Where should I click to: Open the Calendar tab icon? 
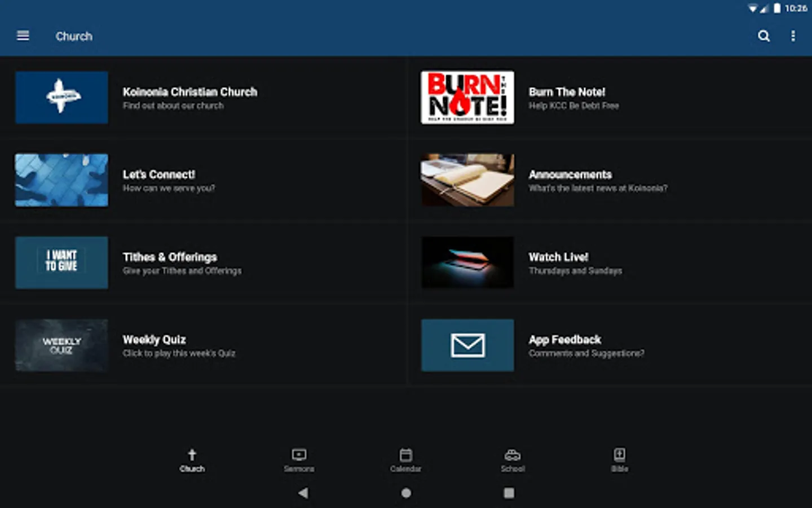(405, 454)
